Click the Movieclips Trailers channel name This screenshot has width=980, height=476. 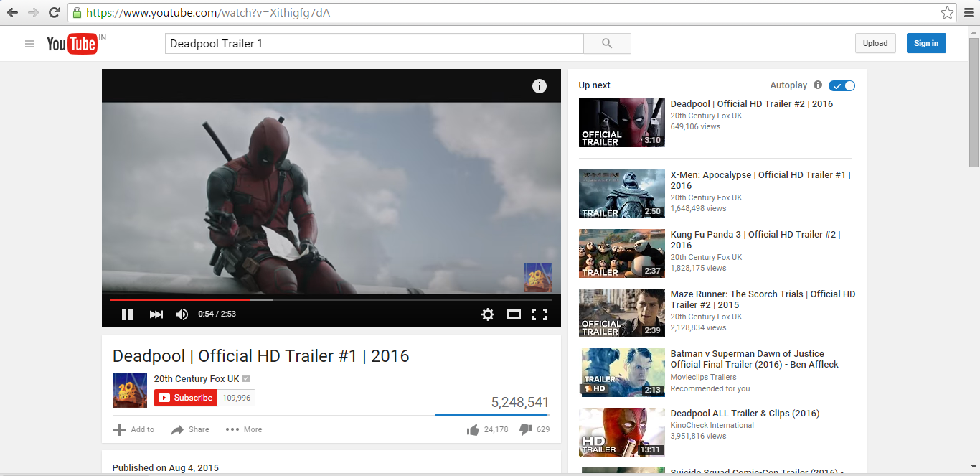point(703,377)
